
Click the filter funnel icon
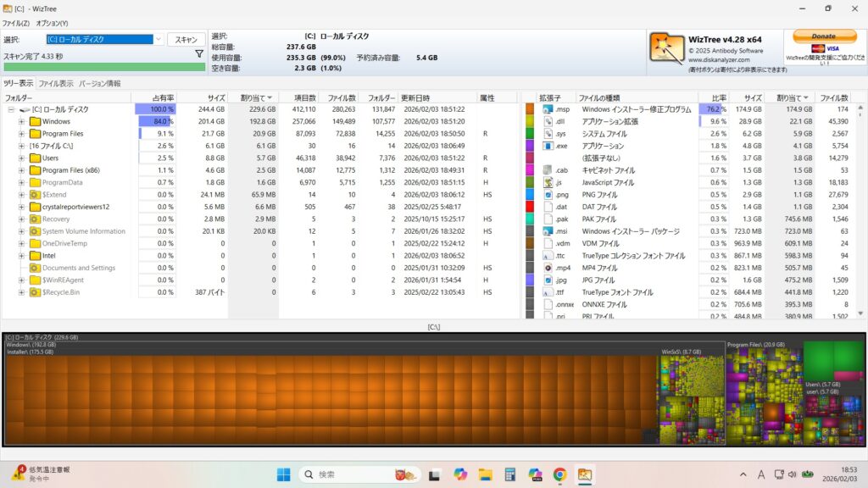(199, 53)
